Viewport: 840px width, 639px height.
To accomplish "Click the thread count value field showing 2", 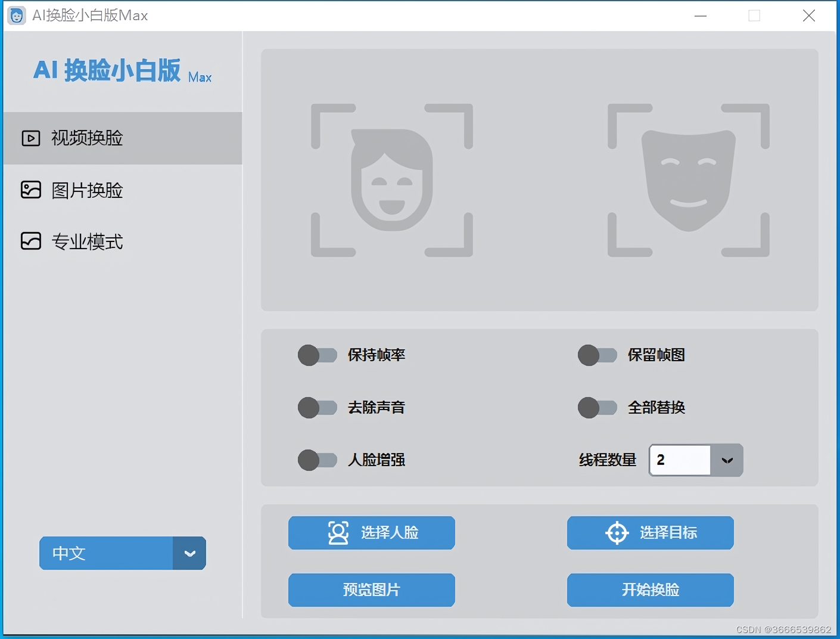I will (x=680, y=460).
